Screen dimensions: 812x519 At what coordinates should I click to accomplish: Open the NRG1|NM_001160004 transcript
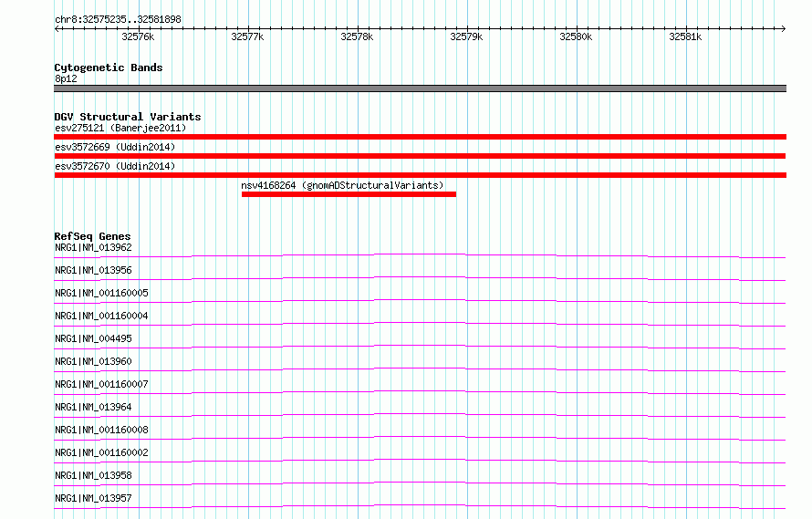[x=102, y=316]
